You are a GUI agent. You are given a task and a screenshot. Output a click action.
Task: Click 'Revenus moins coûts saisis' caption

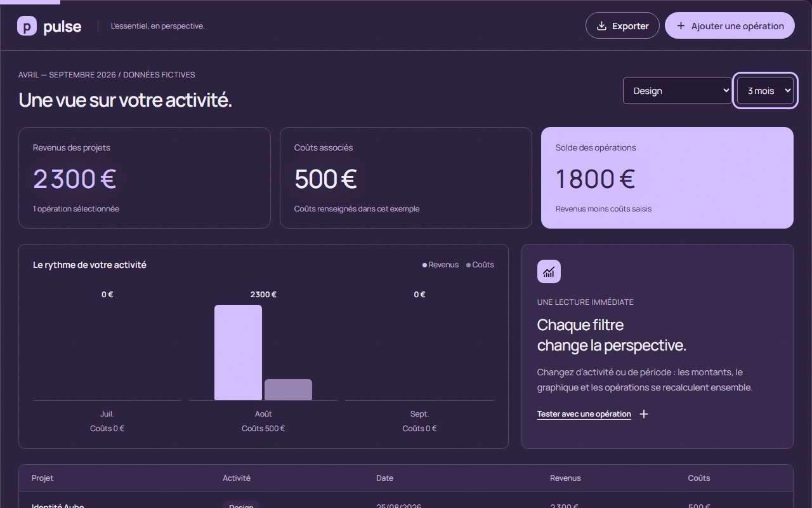(x=603, y=209)
